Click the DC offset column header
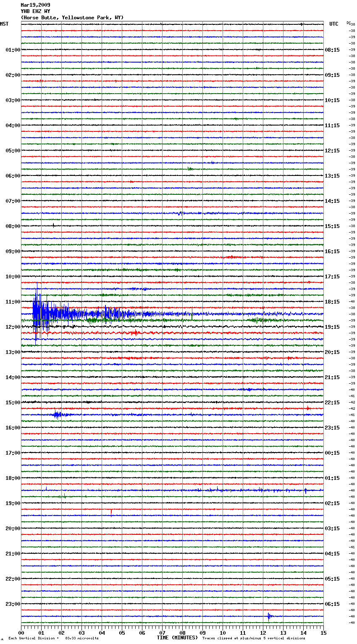This screenshot has height=644, width=357. [x=349, y=23]
